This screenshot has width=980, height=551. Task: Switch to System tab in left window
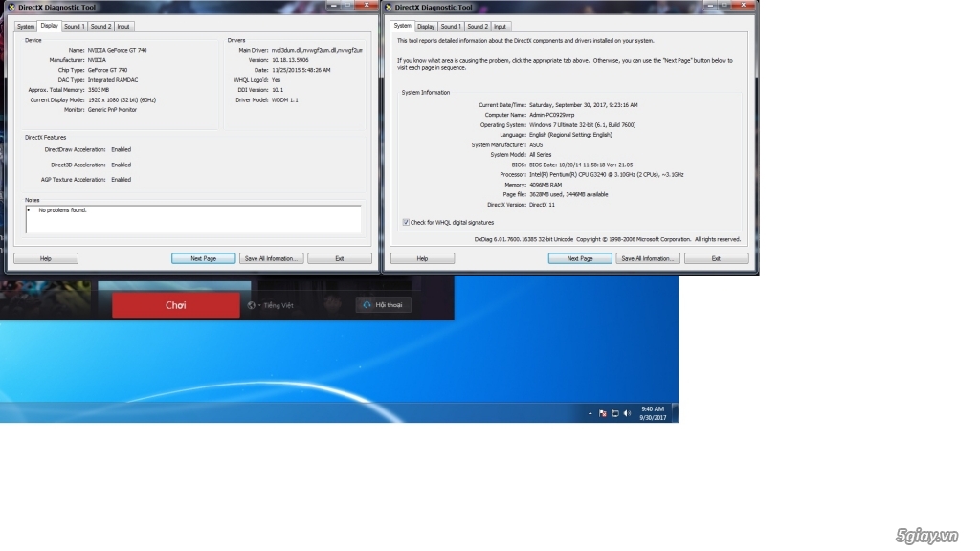pyautogui.click(x=26, y=27)
